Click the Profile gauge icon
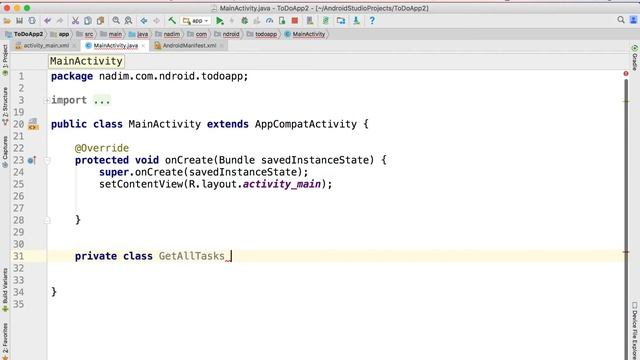The height and width of the screenshot is (360, 640). click(x=269, y=21)
